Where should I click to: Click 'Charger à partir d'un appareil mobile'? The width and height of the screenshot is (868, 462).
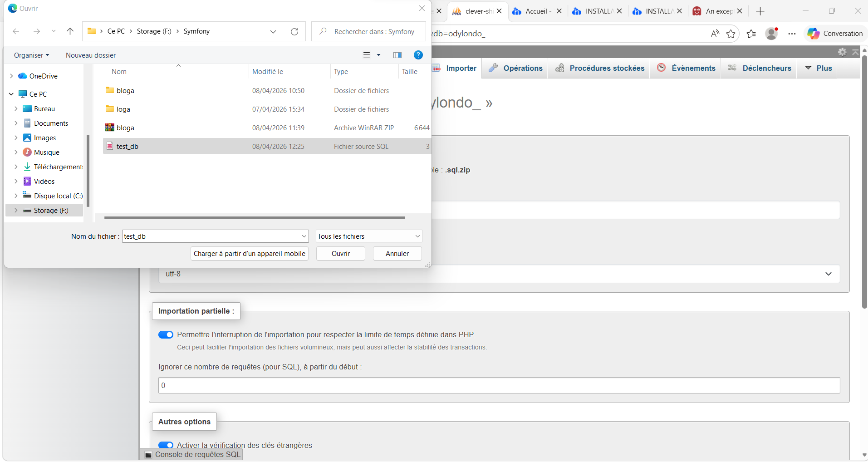coord(249,254)
